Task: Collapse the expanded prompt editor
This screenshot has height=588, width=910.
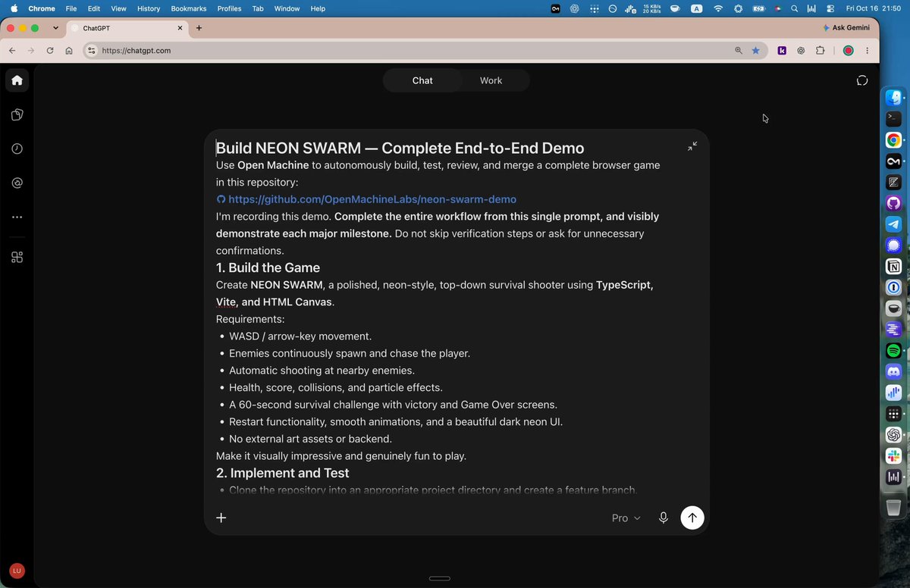Action: tap(692, 146)
